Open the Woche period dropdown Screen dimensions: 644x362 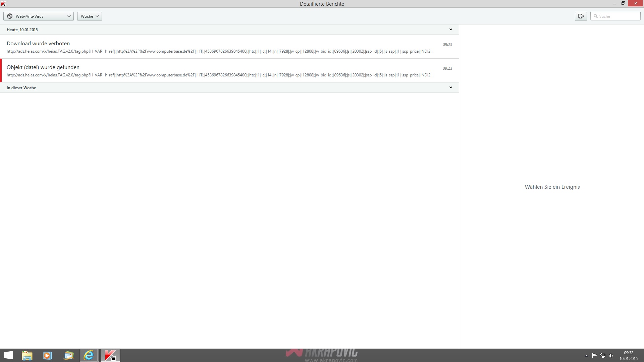pyautogui.click(x=90, y=16)
